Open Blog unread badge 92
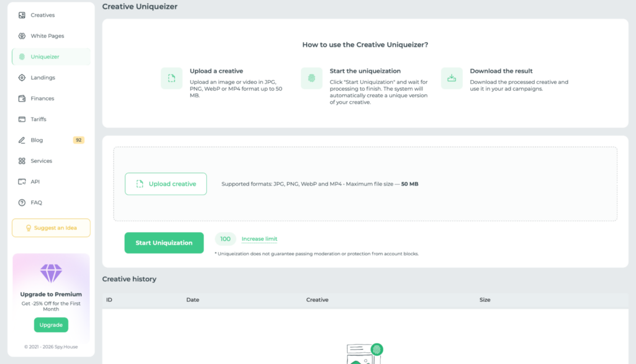Viewport: 636px width, 364px height. tap(79, 140)
